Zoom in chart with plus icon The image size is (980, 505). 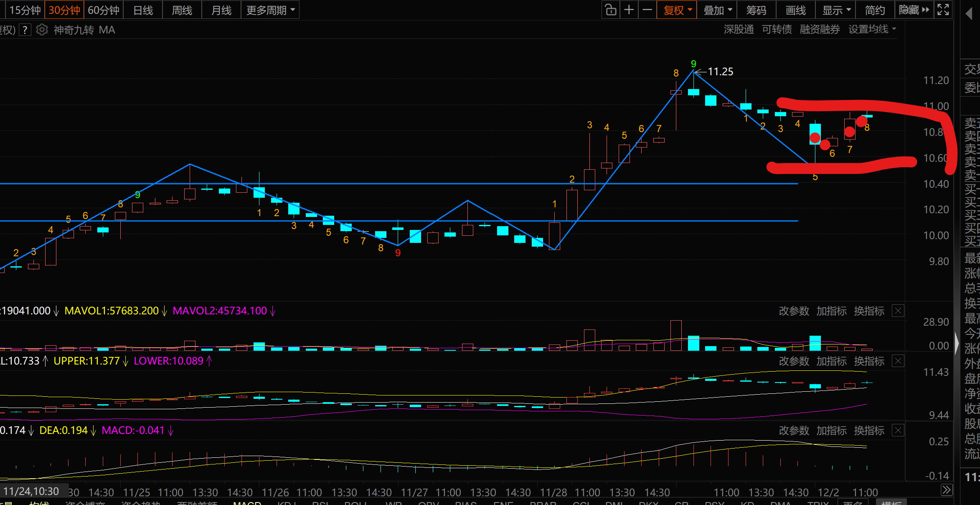(629, 10)
